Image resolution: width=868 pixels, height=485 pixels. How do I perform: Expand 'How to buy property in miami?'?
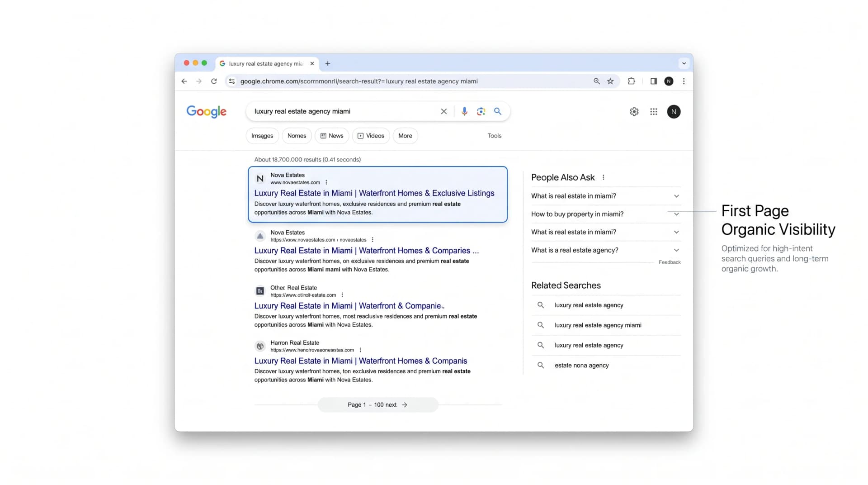606,214
